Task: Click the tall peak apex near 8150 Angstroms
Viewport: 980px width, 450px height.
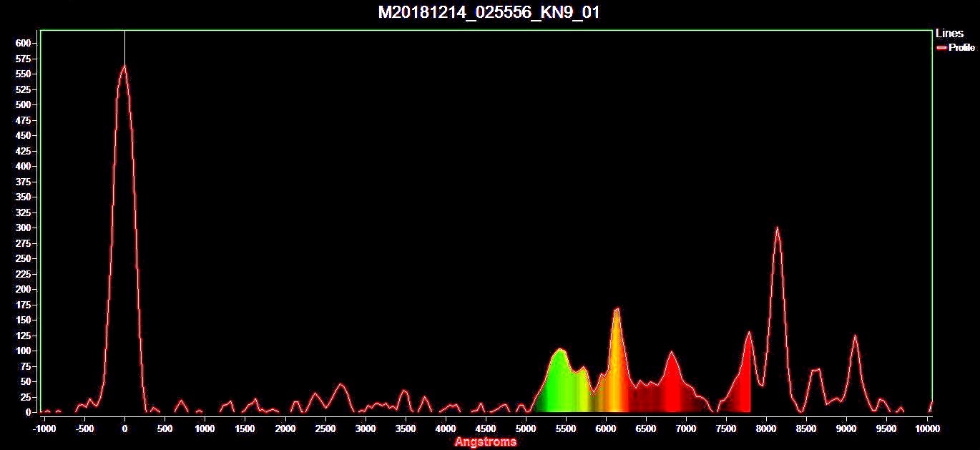Action: pos(777,228)
